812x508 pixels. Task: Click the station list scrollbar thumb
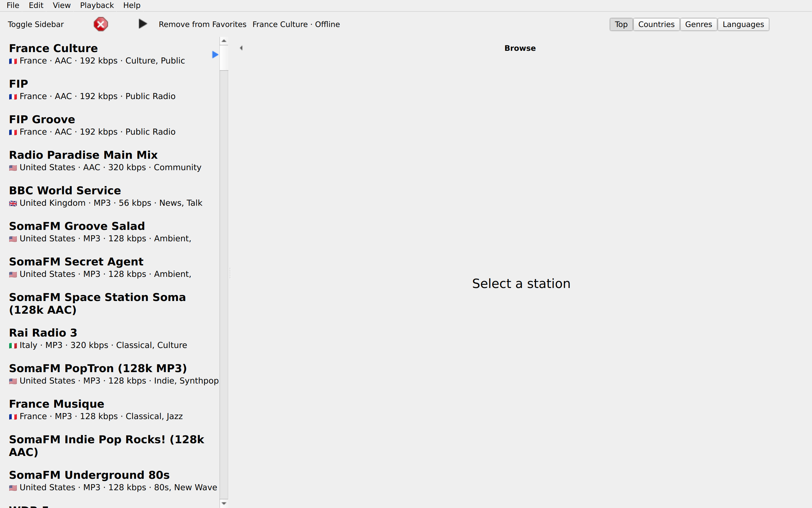(224, 57)
